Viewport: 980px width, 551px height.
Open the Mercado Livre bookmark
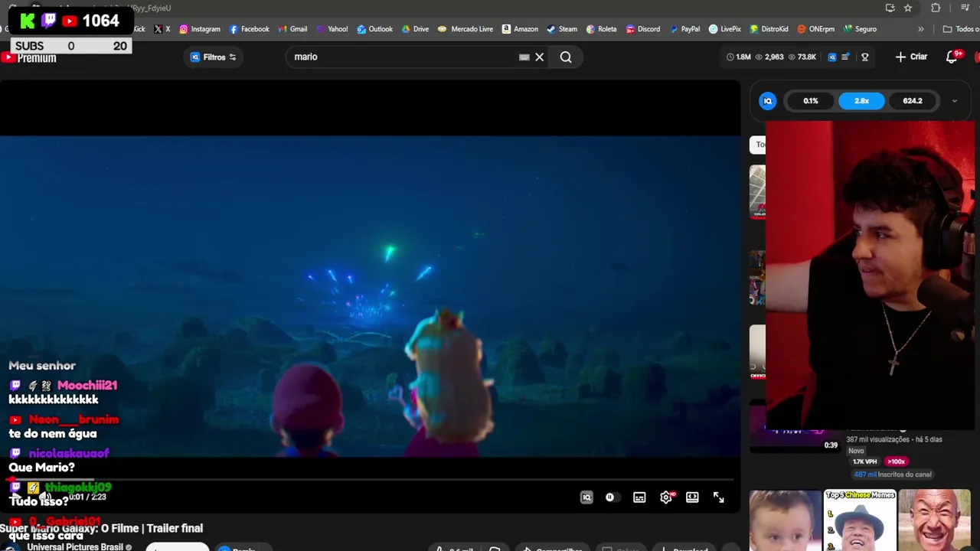coord(465,29)
